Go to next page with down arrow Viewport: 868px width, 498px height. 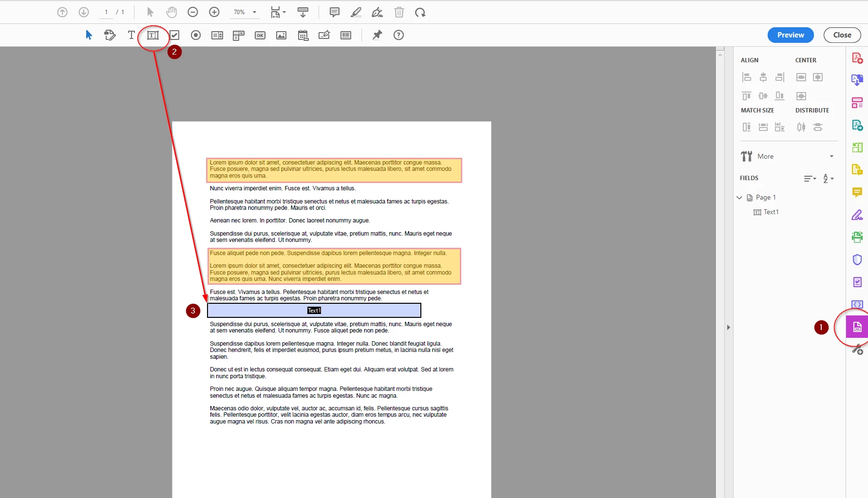[84, 12]
